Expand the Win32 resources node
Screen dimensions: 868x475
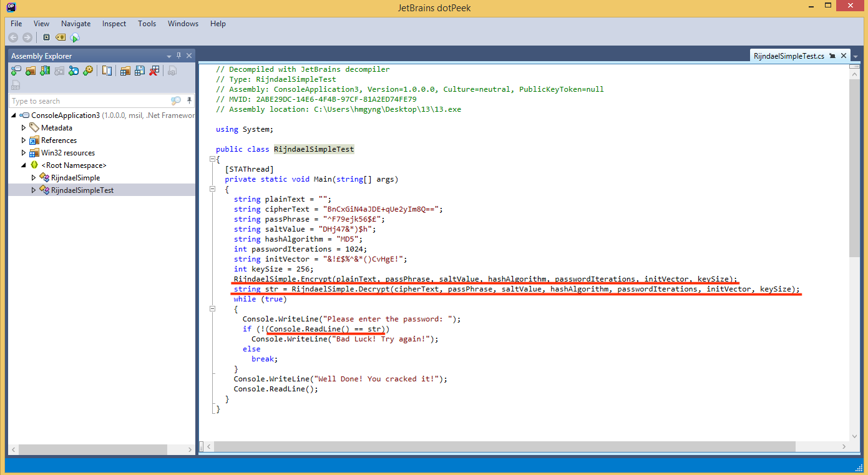tap(24, 153)
